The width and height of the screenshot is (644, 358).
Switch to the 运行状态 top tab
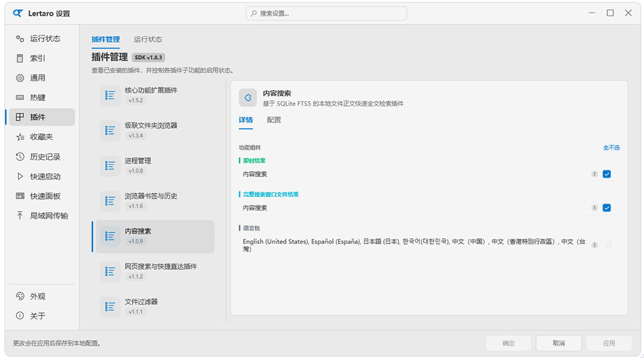tap(148, 39)
